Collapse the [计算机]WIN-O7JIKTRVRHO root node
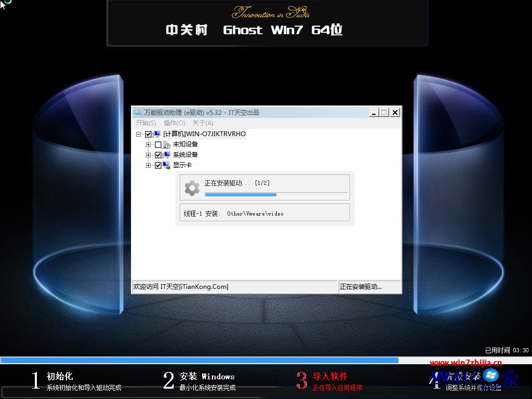The width and height of the screenshot is (532, 399). coord(137,134)
